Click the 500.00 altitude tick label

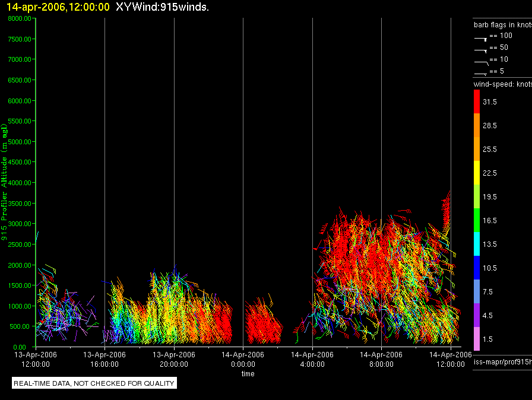point(20,326)
